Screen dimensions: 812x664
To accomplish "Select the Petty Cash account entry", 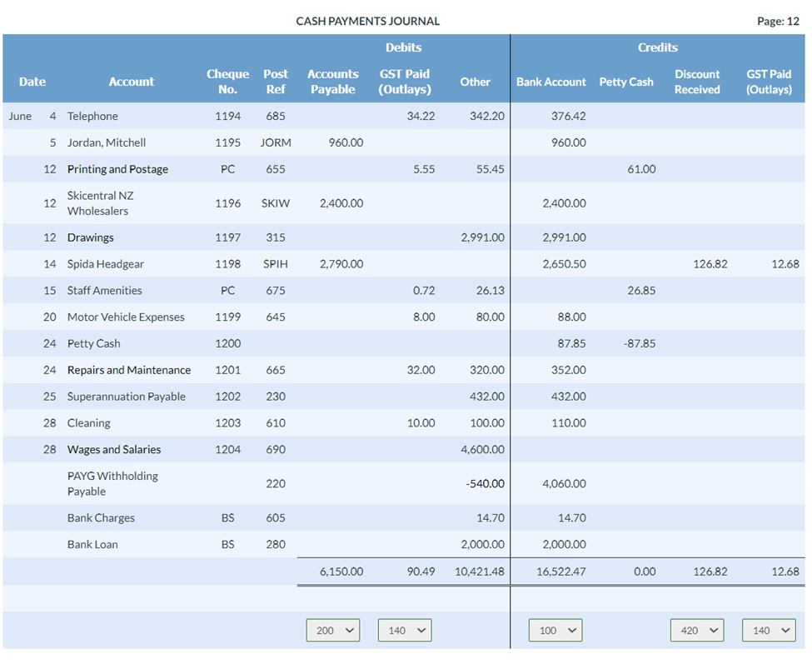I will coord(94,343).
